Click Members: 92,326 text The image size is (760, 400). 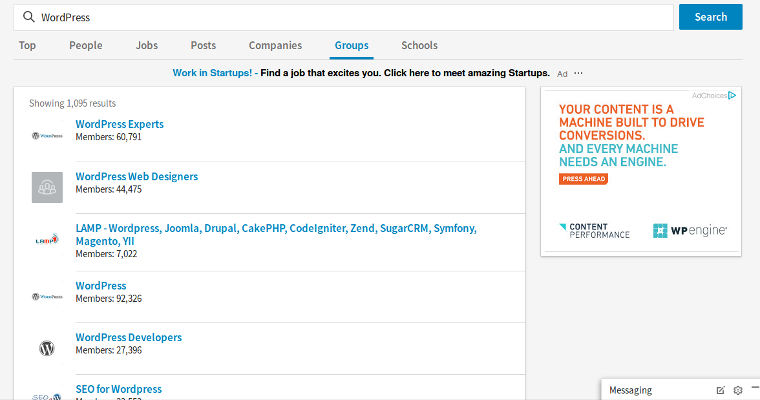pos(109,299)
